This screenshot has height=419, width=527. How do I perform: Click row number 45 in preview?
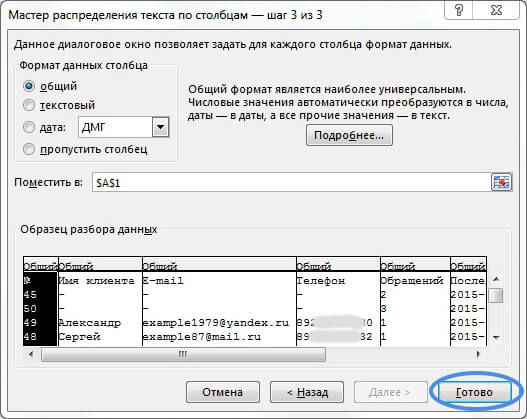click(30, 295)
